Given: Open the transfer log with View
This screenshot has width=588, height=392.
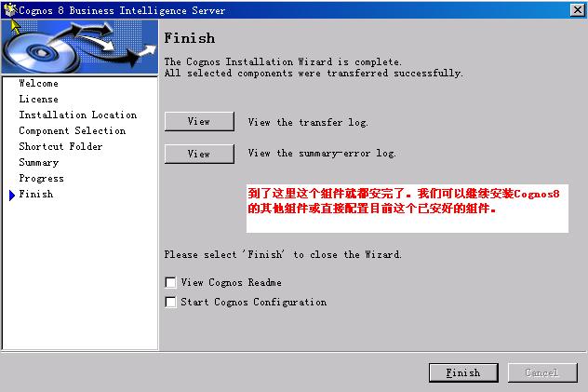Looking at the screenshot, I should (199, 122).
